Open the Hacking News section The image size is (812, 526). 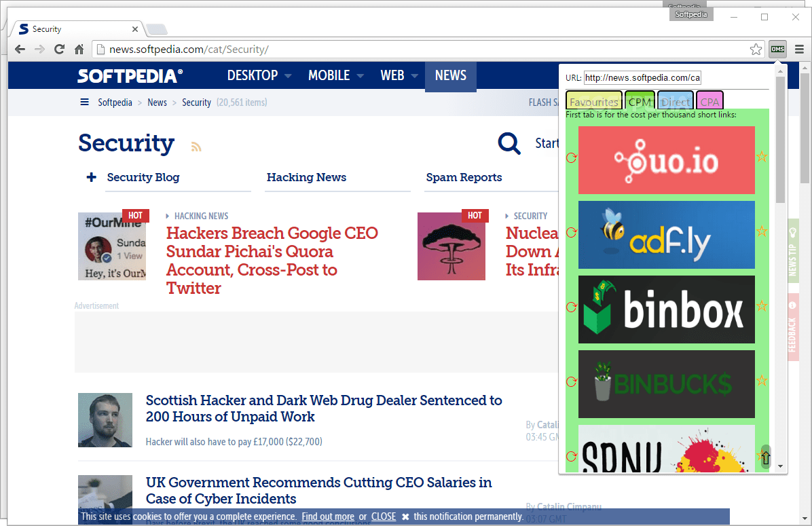[x=307, y=177]
